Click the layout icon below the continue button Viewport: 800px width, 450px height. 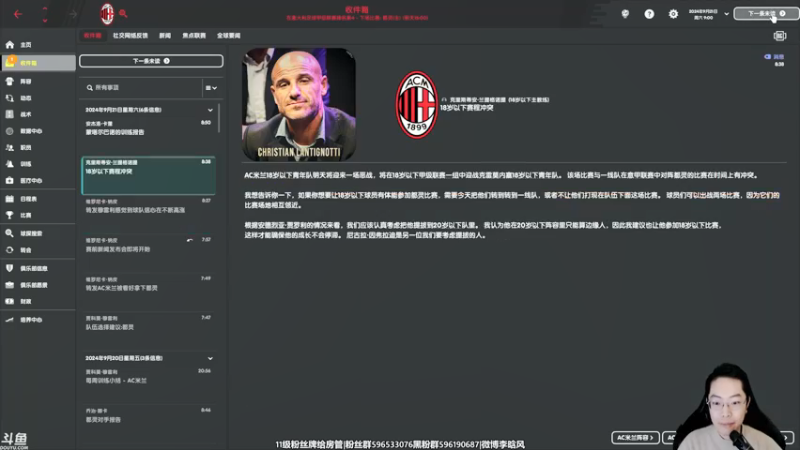(x=780, y=36)
